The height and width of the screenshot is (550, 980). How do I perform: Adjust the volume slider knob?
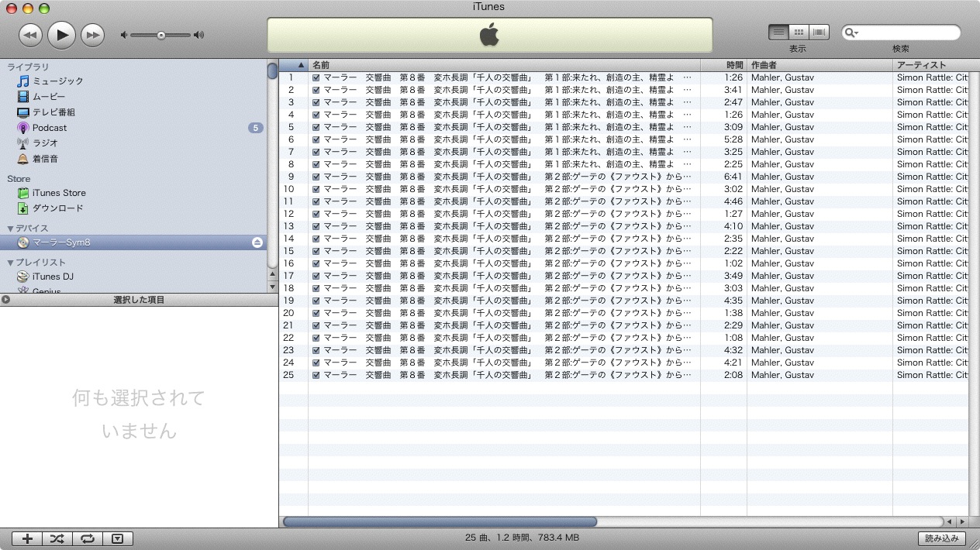click(160, 35)
